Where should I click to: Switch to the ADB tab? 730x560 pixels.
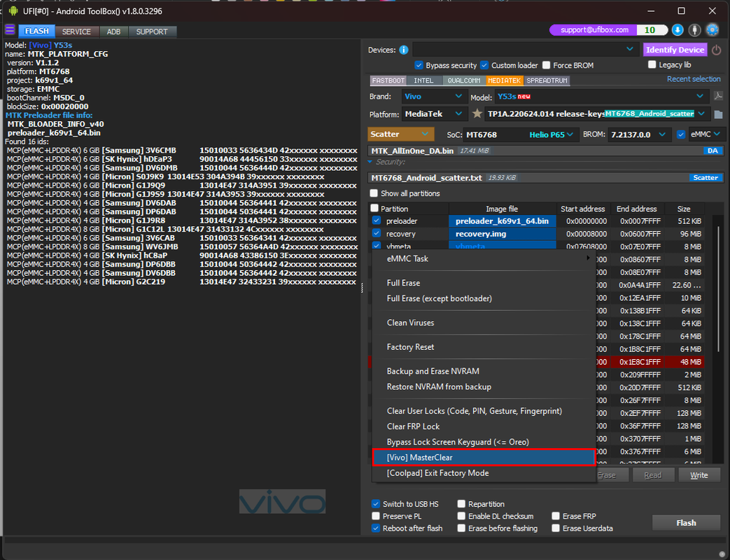(x=113, y=31)
